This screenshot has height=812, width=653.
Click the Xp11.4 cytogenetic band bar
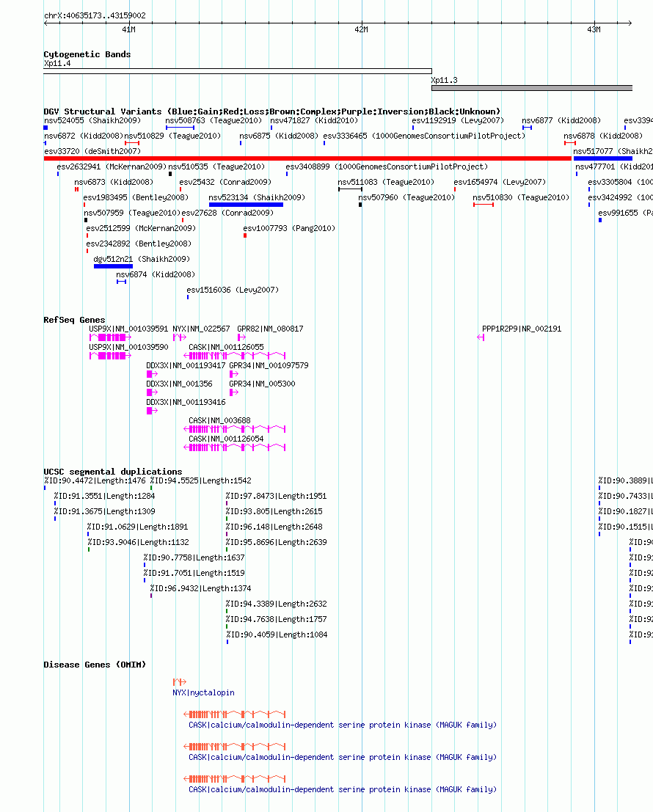point(238,71)
